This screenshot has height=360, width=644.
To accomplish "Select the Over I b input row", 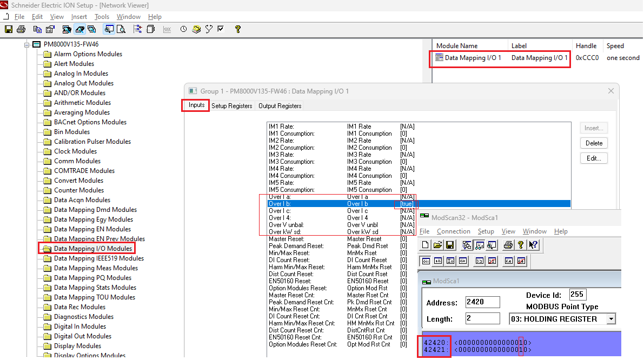I will 419,204.
